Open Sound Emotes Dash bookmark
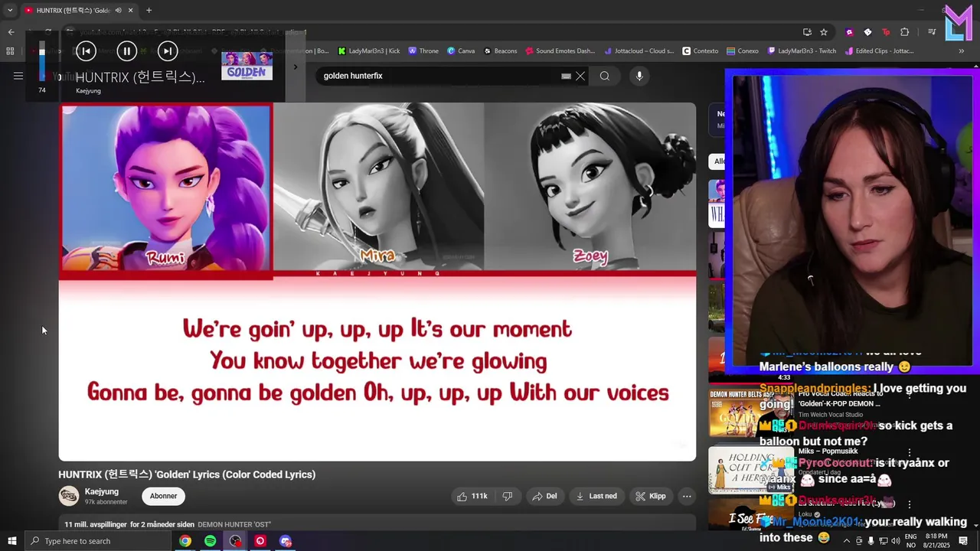980x551 pixels. coord(560,51)
